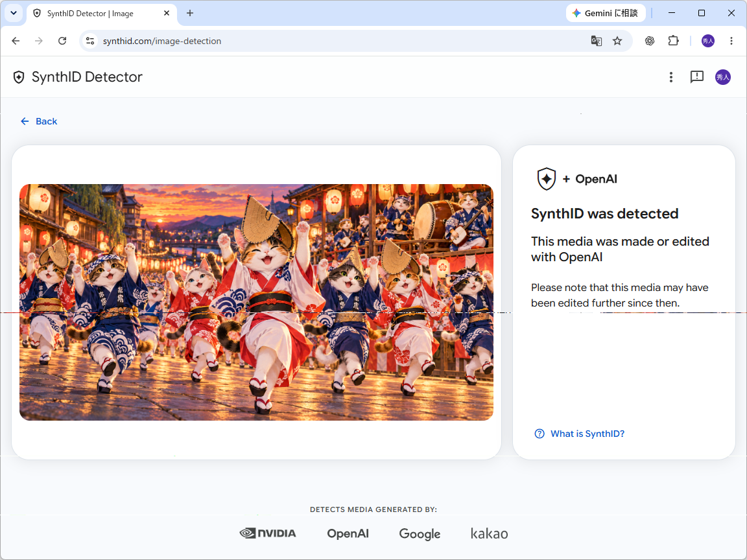Image resolution: width=747 pixels, height=560 pixels.
Task: Click the SynthID Detector page title
Action: pyautogui.click(x=87, y=77)
